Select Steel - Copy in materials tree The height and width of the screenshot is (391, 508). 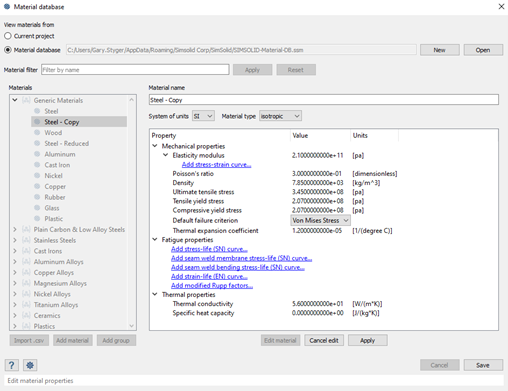[79, 122]
